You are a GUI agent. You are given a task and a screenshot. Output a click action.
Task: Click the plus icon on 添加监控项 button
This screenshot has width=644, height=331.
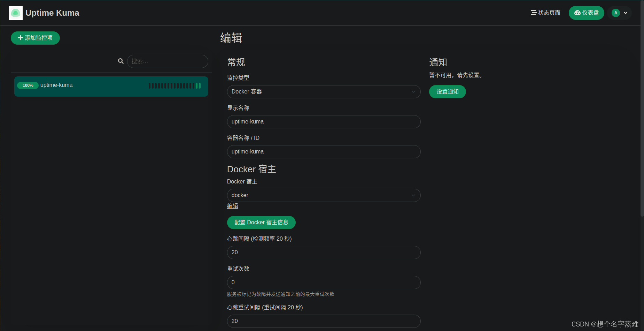[20, 38]
